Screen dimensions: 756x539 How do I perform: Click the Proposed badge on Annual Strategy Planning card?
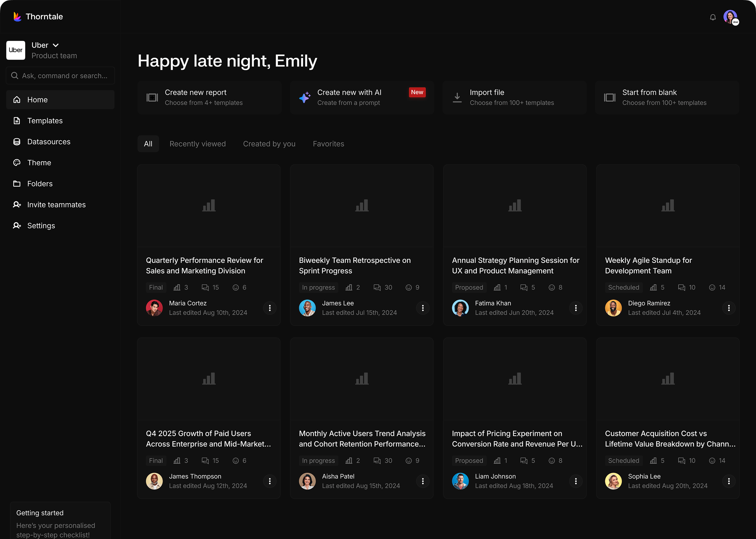point(469,287)
